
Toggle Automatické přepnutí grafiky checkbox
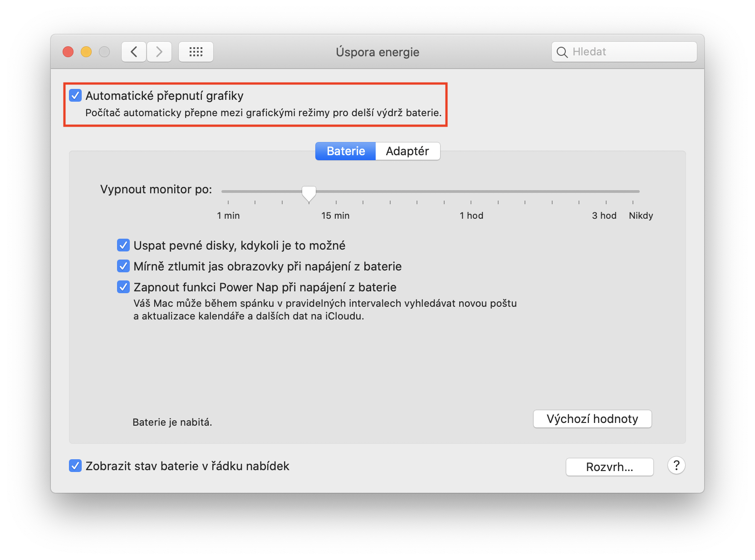point(75,96)
